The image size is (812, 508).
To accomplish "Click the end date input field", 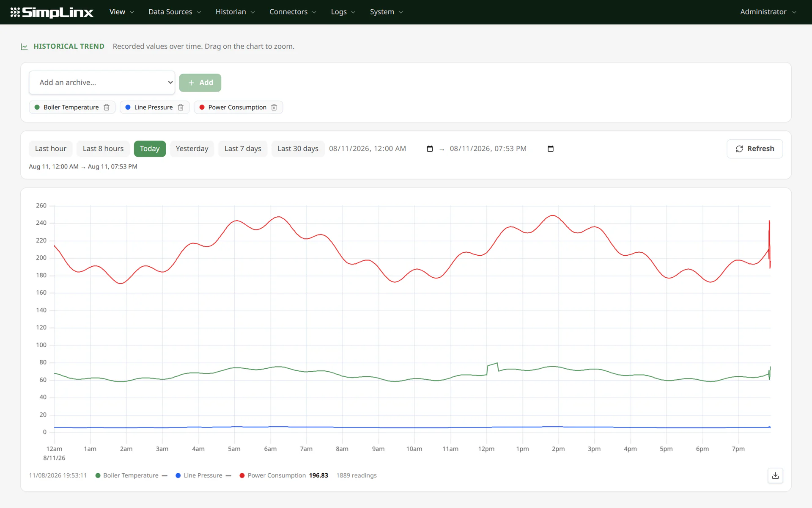I will click(502, 149).
